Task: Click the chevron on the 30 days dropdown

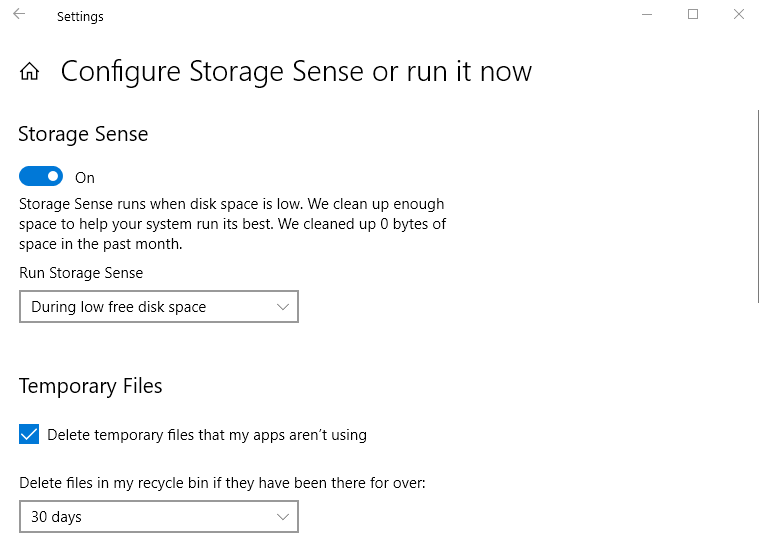Action: pyautogui.click(x=283, y=517)
